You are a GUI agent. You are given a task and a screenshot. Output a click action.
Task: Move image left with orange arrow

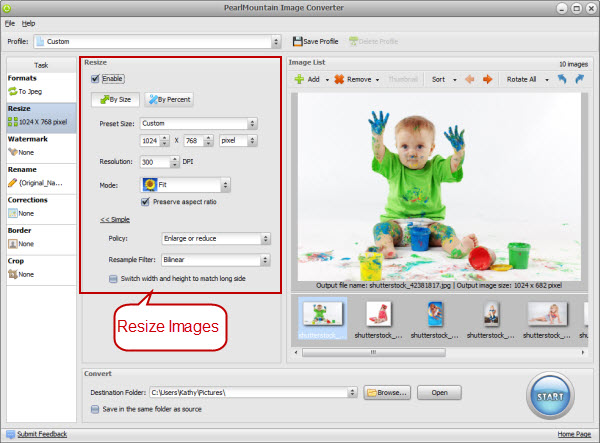470,79
